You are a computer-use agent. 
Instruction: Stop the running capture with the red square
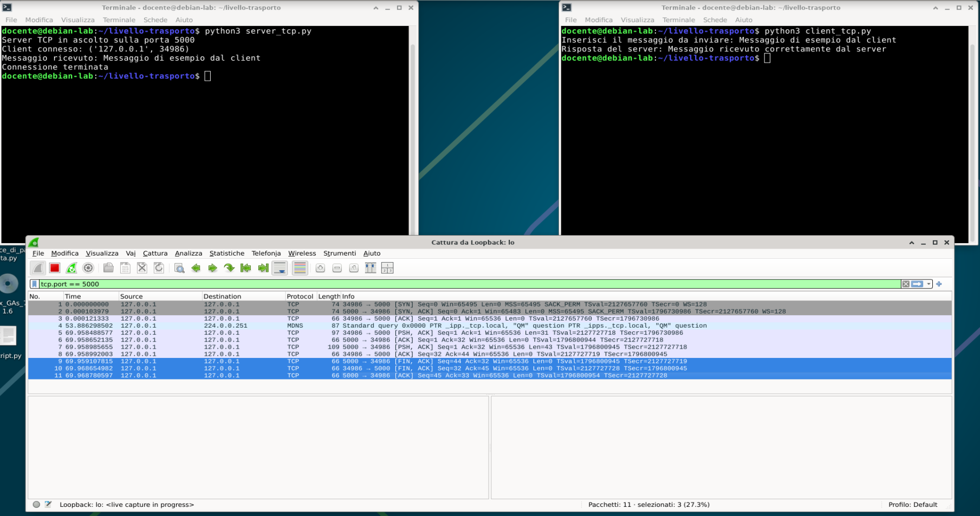tap(55, 268)
